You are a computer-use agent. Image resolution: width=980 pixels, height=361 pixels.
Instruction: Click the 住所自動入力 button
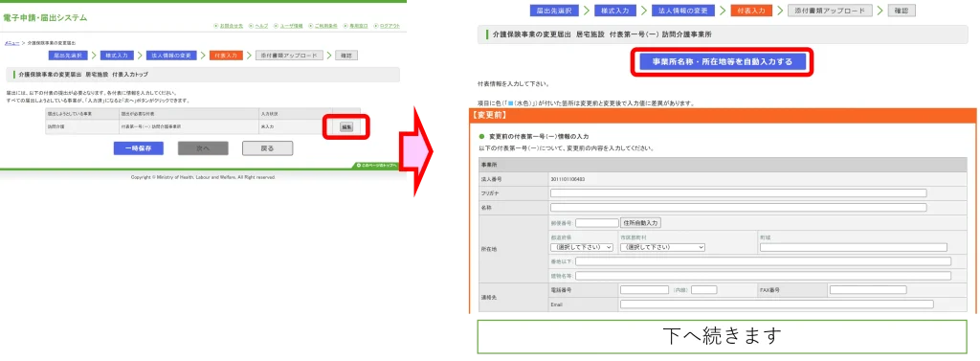point(641,223)
